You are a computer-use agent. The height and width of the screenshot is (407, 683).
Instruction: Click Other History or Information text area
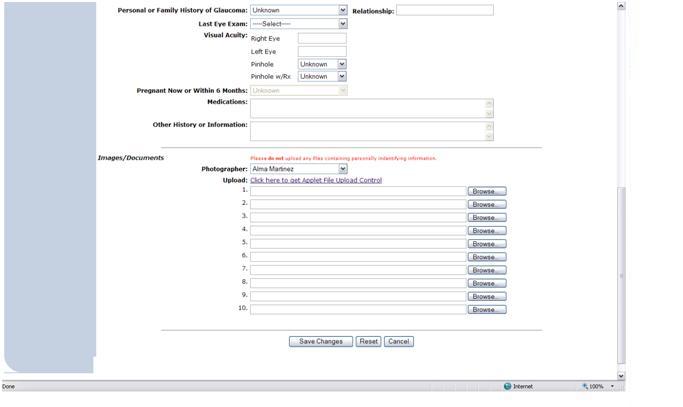(x=372, y=131)
